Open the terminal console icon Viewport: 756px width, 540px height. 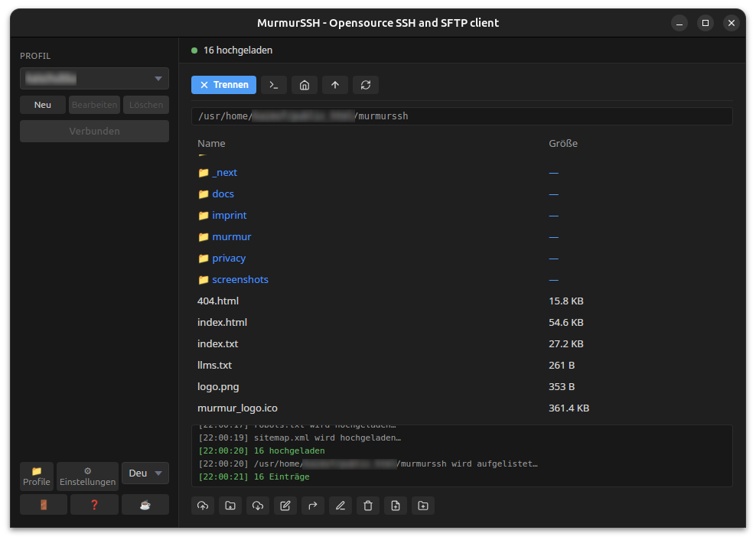pos(274,85)
